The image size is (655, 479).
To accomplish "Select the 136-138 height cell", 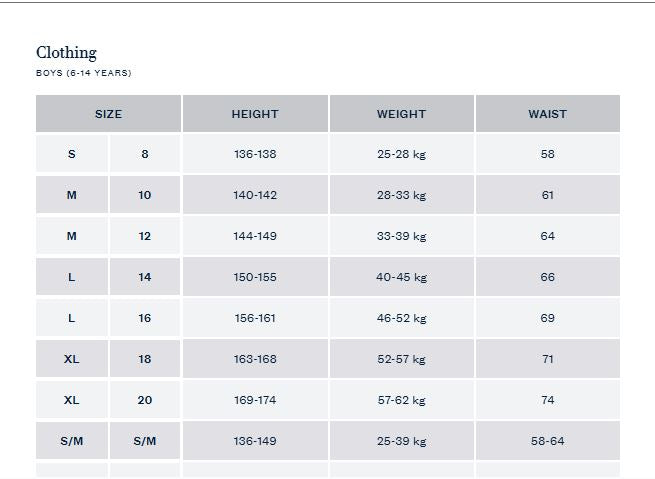I will click(x=255, y=154).
